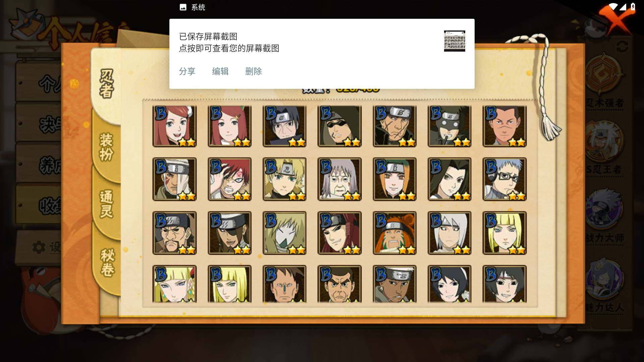This screenshot has height=362, width=644.
Task: Select the red-haired Gaara ninja portrait
Action: 229,179
